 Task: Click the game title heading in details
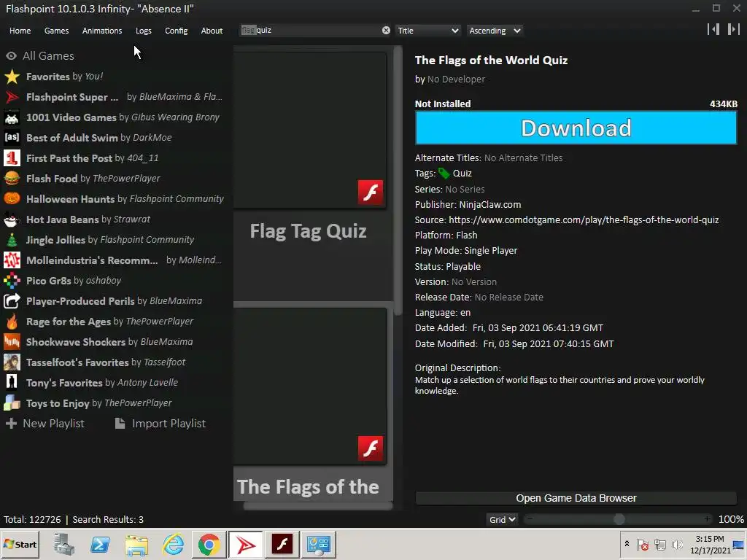click(x=491, y=60)
